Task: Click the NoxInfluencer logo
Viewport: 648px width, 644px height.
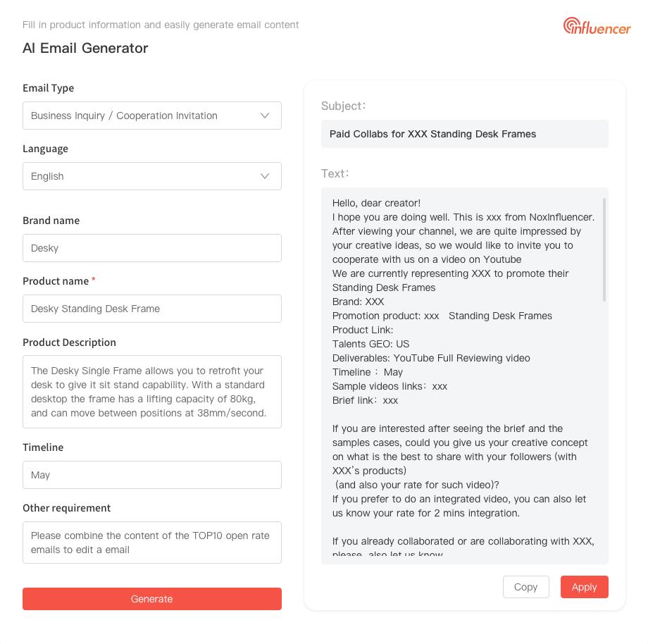Action: (x=597, y=26)
